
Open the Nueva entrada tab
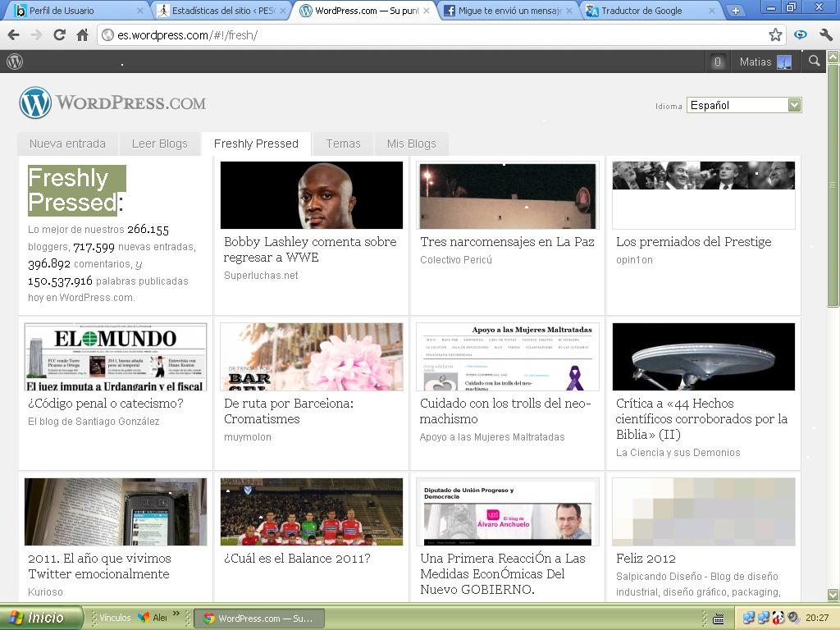(67, 144)
